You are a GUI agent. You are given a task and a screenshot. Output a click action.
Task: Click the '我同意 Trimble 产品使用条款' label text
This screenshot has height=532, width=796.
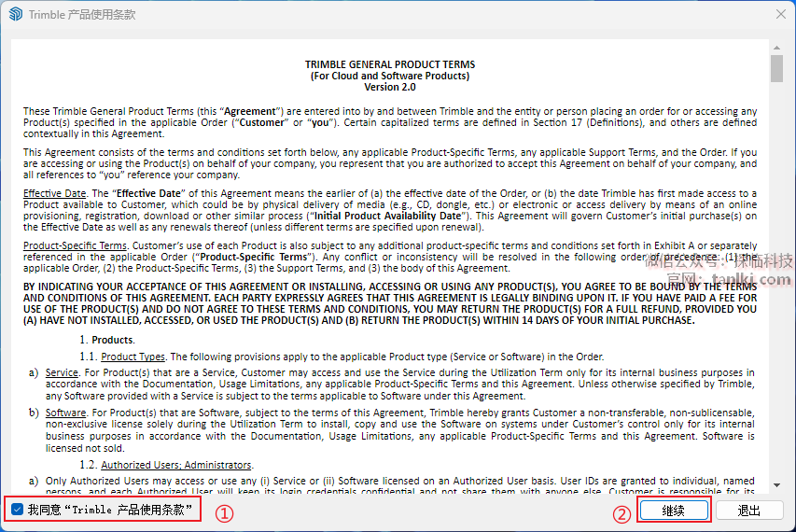(110, 510)
